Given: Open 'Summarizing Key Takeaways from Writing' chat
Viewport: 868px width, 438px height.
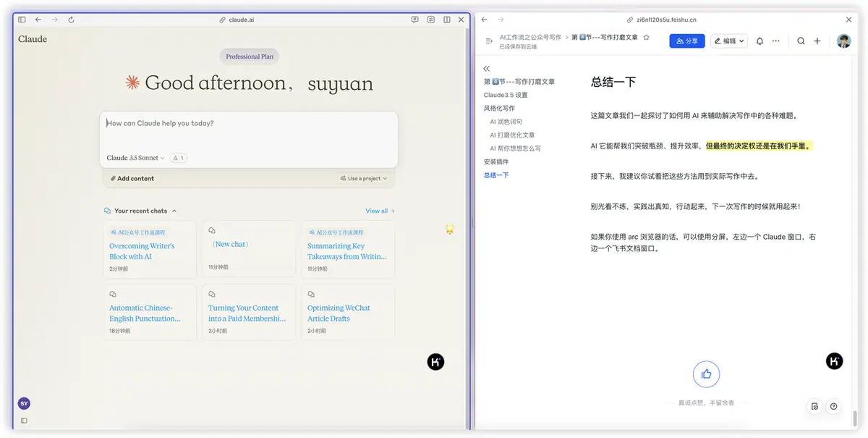Looking at the screenshot, I should pyautogui.click(x=348, y=250).
